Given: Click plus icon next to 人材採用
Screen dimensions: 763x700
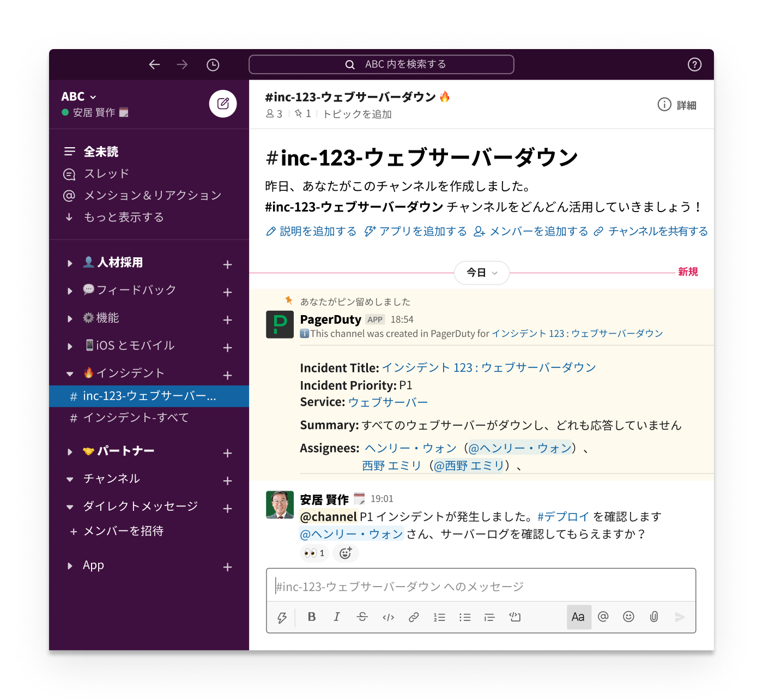Looking at the screenshot, I should pyautogui.click(x=228, y=264).
